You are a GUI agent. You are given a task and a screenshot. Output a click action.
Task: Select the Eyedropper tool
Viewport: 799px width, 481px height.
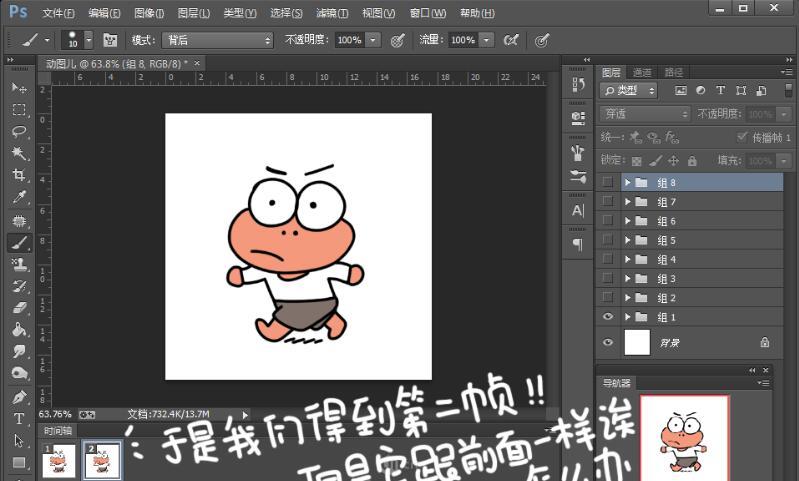click(x=19, y=197)
